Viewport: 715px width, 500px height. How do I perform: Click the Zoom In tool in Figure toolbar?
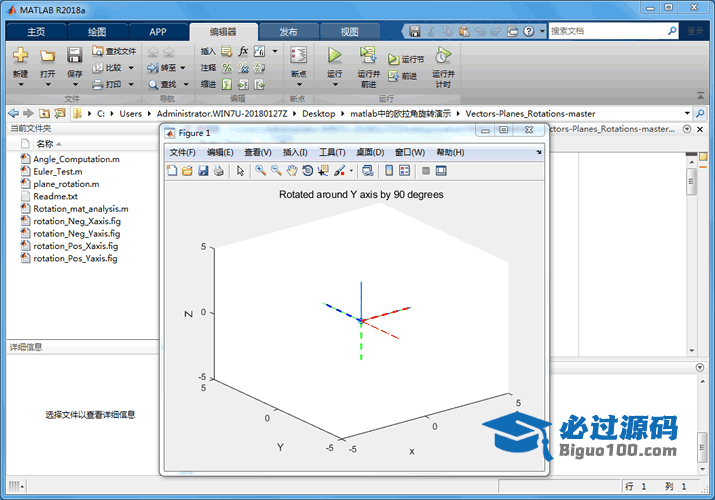260,171
